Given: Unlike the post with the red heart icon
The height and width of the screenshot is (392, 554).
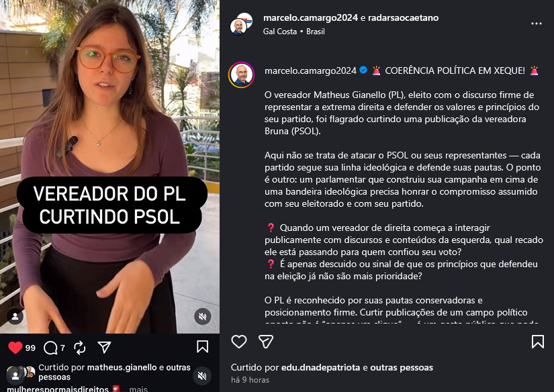Looking at the screenshot, I should point(15,348).
